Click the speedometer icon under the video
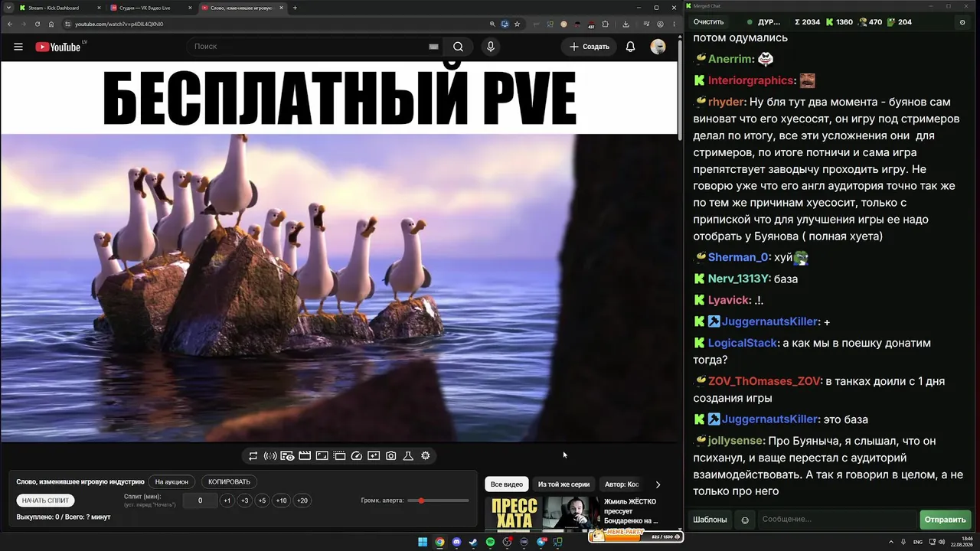 pyautogui.click(x=356, y=456)
